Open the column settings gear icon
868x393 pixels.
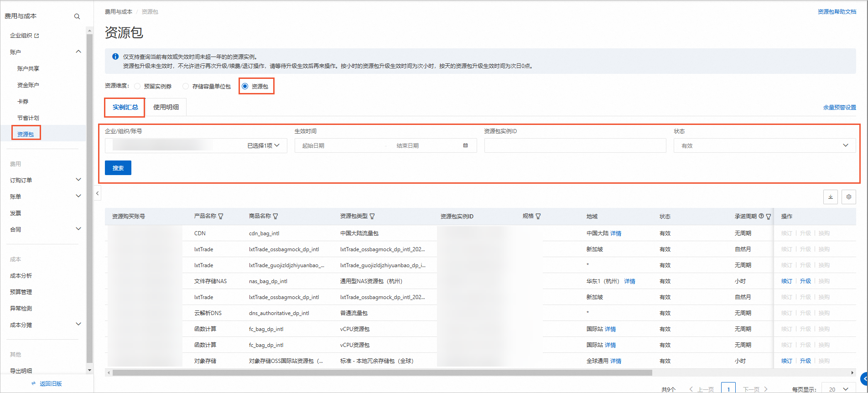tap(848, 197)
